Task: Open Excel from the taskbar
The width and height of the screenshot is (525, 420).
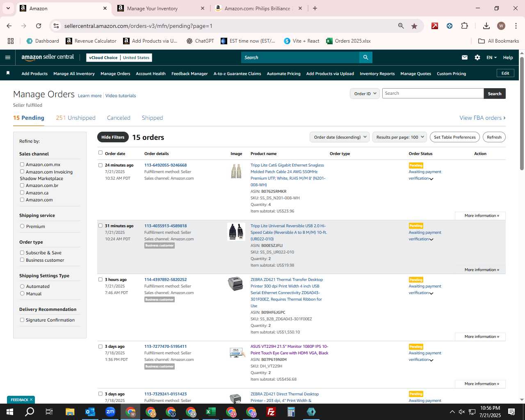Action: point(210,412)
